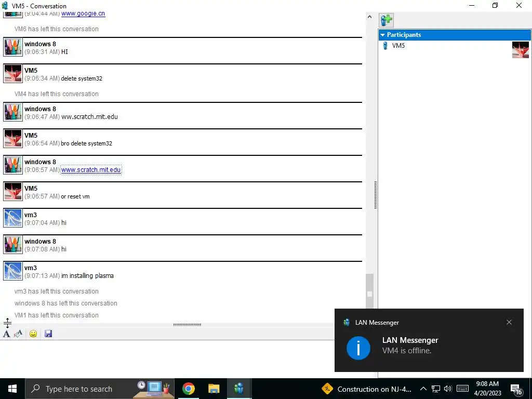Click the search highlights illustration icon
Viewport: 532px width, 399px height.
(154, 389)
